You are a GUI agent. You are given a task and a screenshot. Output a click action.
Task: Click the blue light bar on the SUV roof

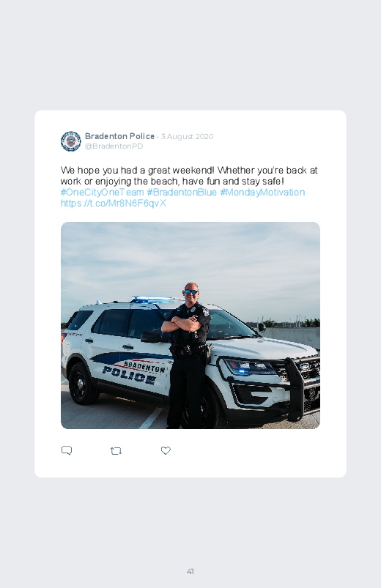pyautogui.click(x=152, y=299)
